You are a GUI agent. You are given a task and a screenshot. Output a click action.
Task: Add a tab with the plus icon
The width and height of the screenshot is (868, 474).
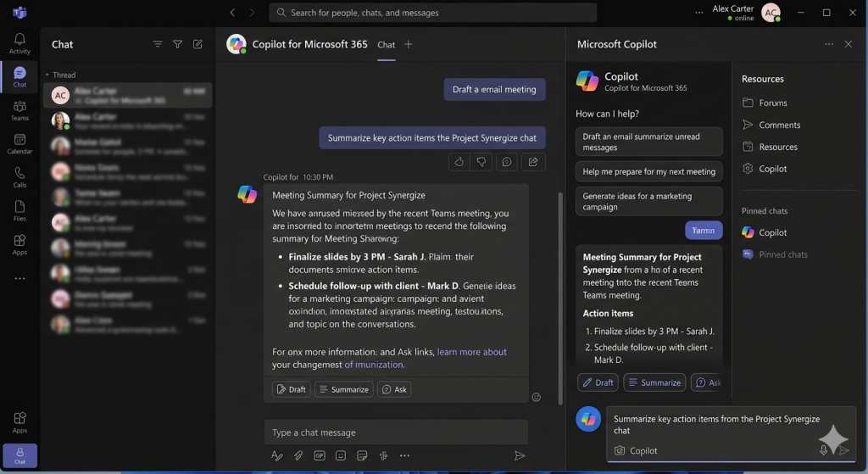pyautogui.click(x=409, y=44)
